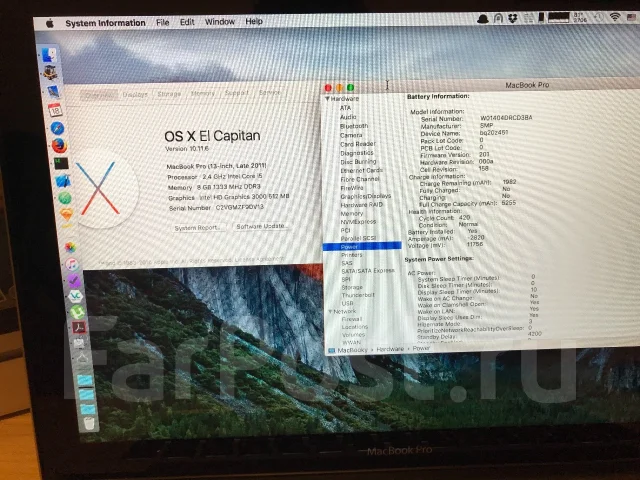The image size is (640, 480).
Task: Select Disc Burning in the sidebar
Action: coord(358,161)
